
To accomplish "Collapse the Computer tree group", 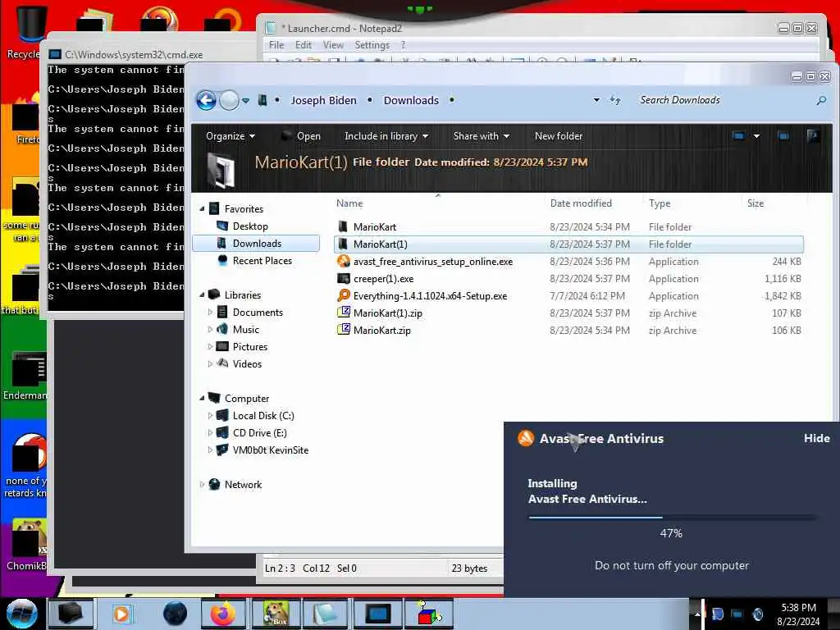I will [202, 398].
